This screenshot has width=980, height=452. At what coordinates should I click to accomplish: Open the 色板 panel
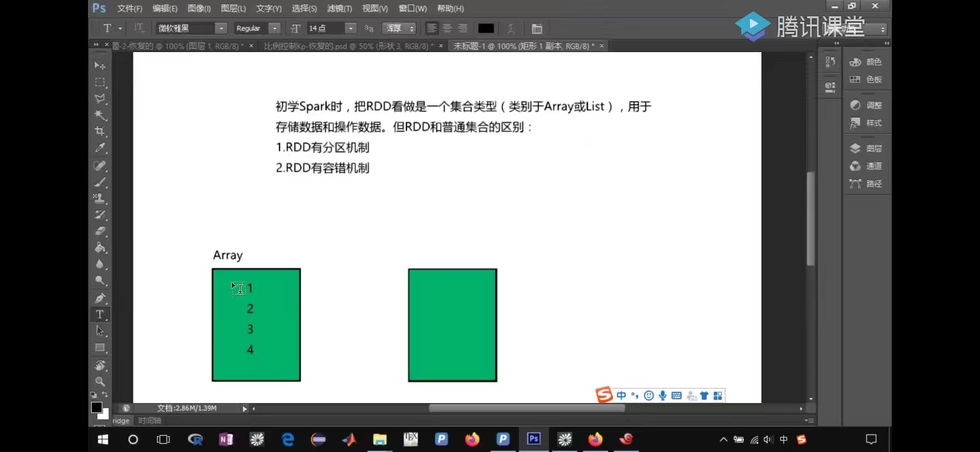[x=866, y=80]
